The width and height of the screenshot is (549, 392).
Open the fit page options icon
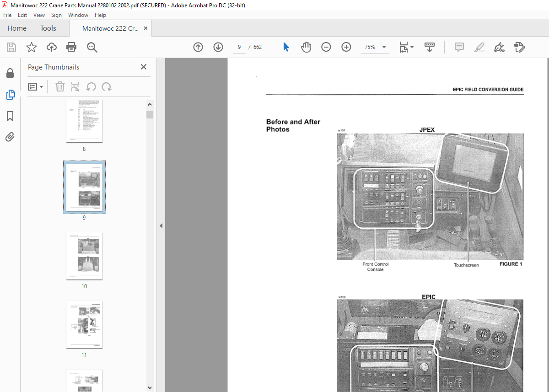tap(406, 47)
